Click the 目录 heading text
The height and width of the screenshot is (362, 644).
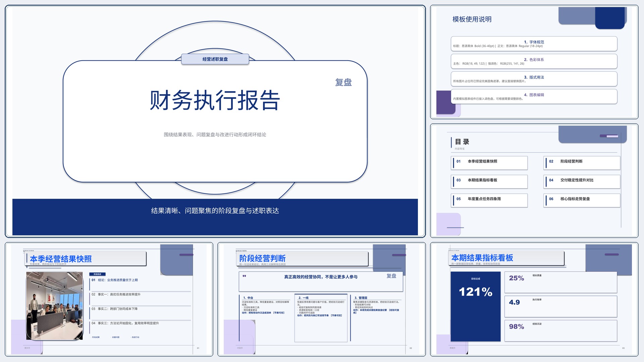[x=462, y=142]
